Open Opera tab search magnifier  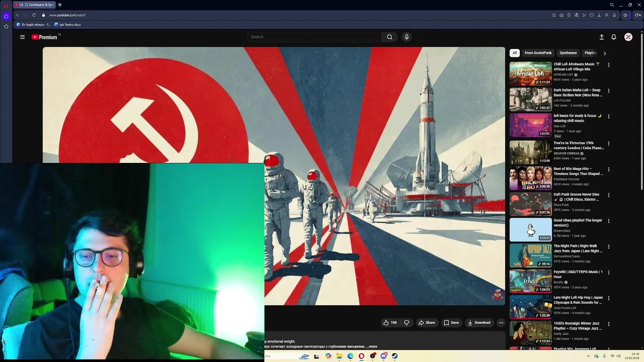click(612, 5)
